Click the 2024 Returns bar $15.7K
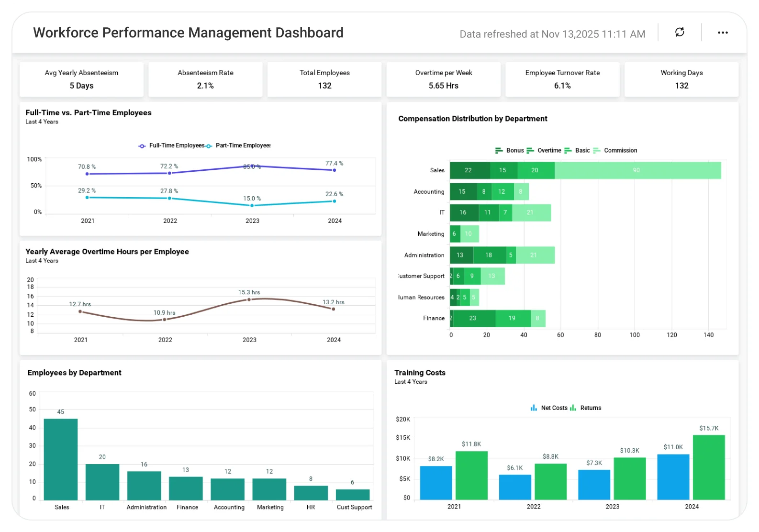This screenshot has width=759, height=532. (709, 467)
